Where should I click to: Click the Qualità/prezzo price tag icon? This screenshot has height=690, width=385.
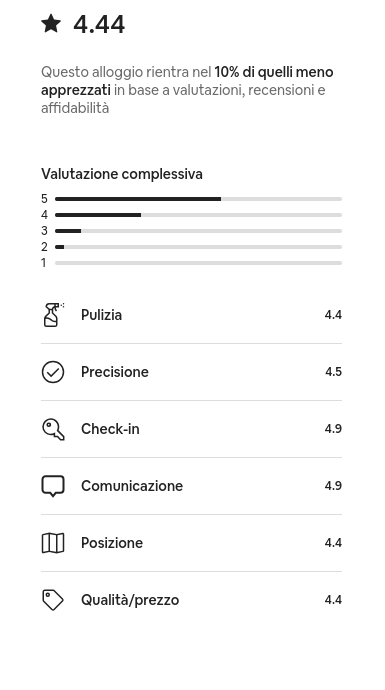[x=53, y=600]
